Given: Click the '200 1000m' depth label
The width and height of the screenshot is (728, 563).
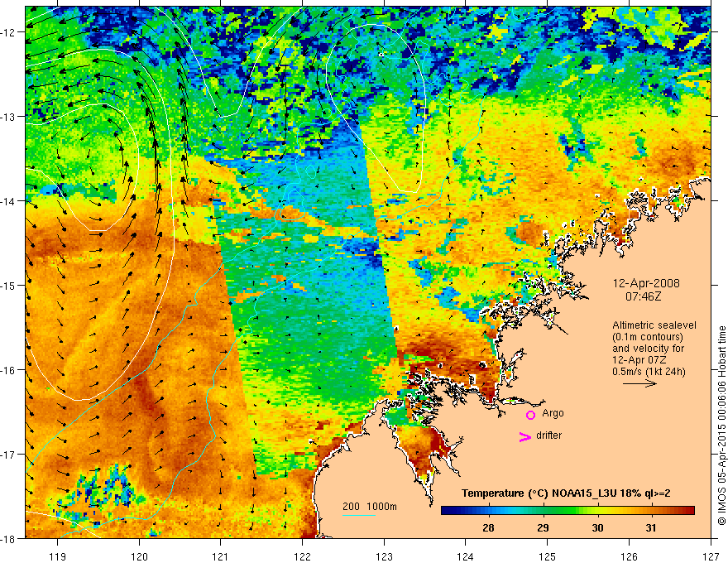Looking at the screenshot, I should pos(370,507).
